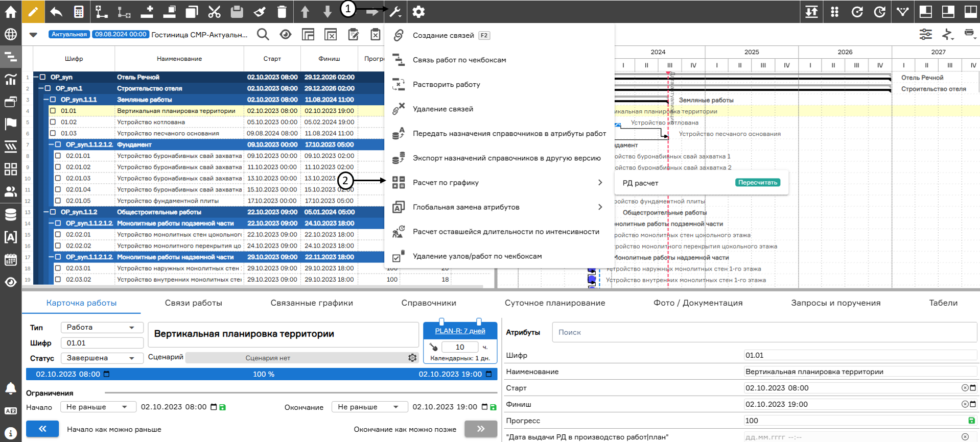Click the blue double left arrow button
This screenshot has height=442, width=980.
[42, 429]
